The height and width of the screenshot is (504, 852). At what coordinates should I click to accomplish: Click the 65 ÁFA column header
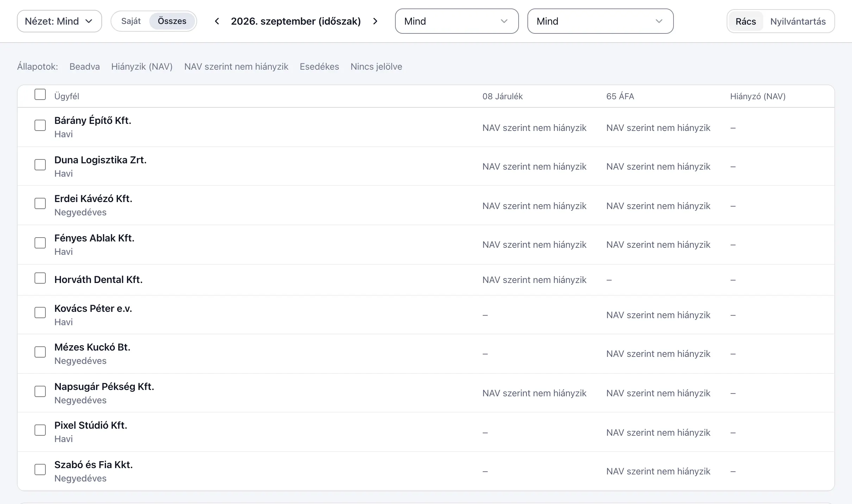coord(620,96)
